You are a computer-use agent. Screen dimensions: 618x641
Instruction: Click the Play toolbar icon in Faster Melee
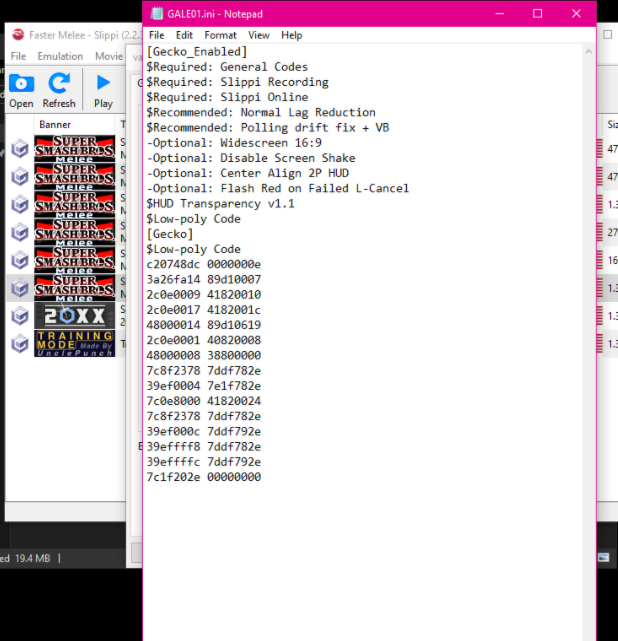(103, 91)
